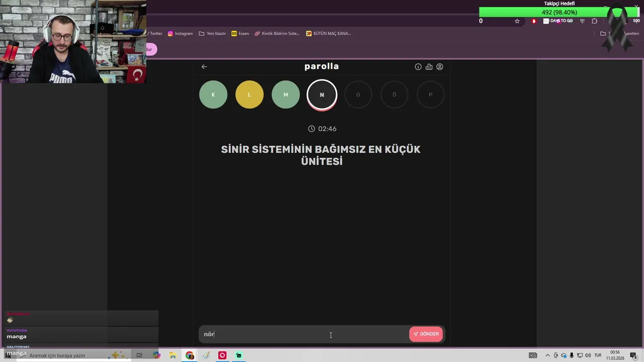Open the notification center icon

[634, 355]
